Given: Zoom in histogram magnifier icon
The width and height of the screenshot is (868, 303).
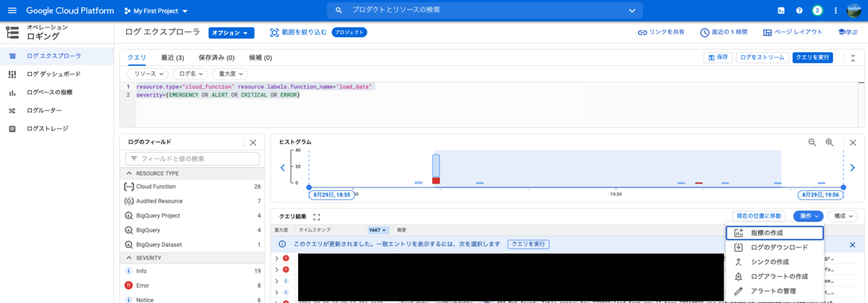Looking at the screenshot, I should 830,142.
